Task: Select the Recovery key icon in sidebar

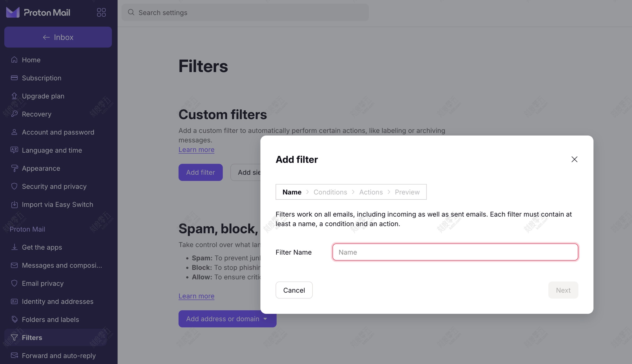Action: click(15, 114)
